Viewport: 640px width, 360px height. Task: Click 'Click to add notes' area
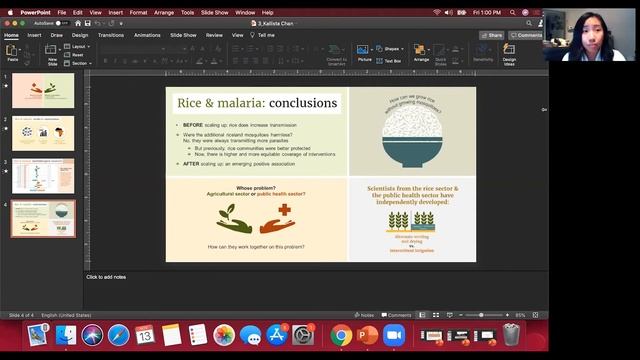(x=106, y=277)
